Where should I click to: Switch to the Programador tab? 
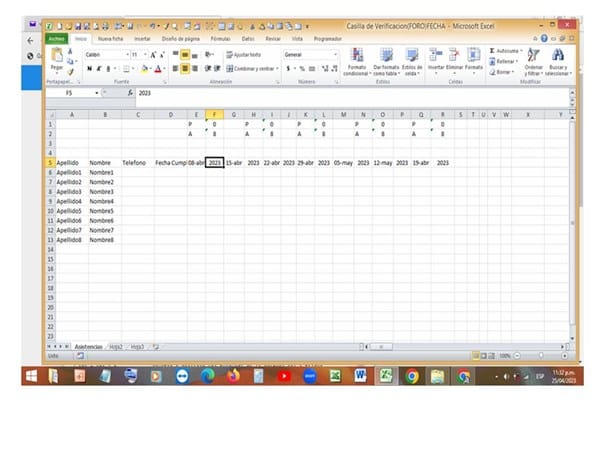328,39
